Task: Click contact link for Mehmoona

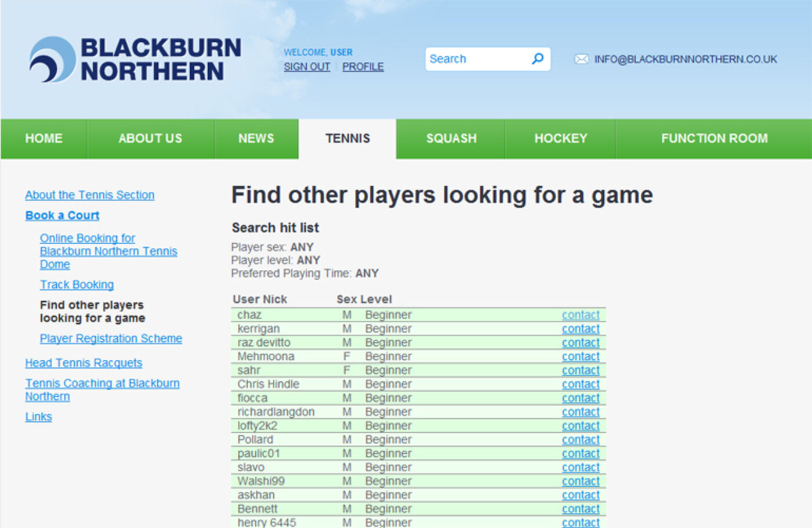Action: coord(581,357)
